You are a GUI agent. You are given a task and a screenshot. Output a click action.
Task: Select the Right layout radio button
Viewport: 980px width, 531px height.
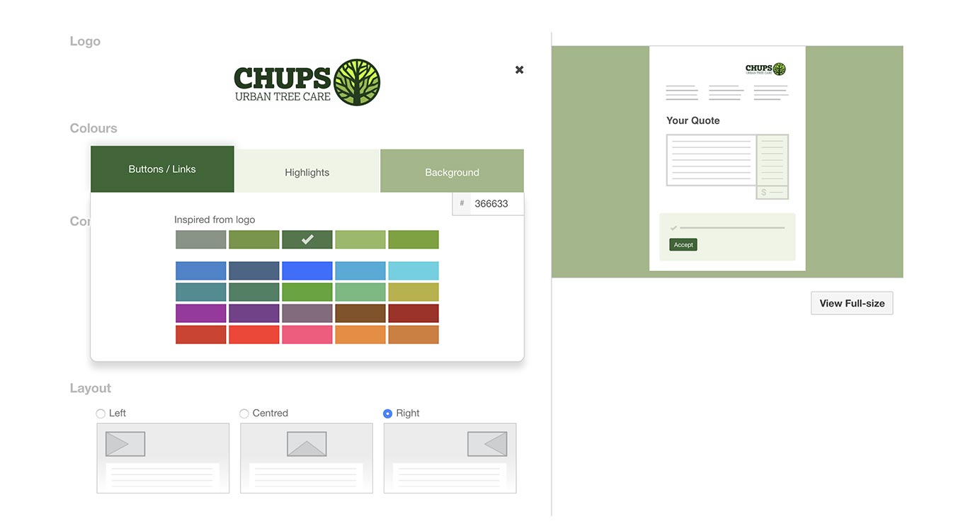pos(387,413)
